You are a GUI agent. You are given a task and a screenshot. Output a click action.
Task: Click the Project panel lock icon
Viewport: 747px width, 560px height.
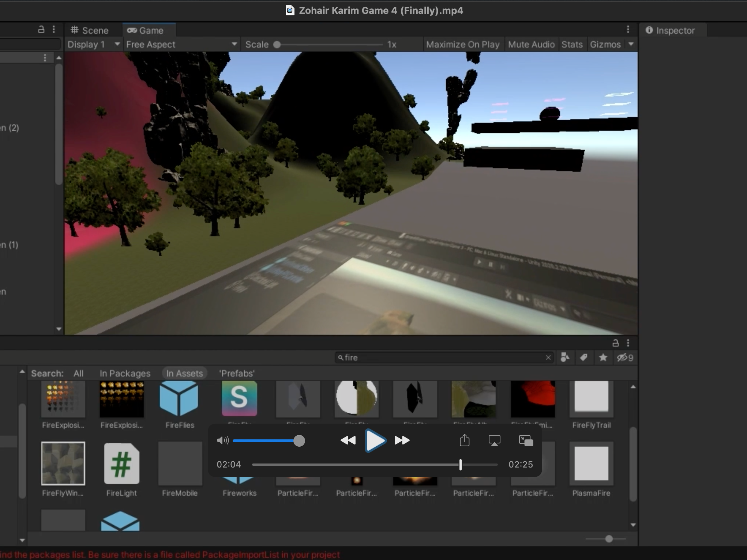(x=616, y=343)
